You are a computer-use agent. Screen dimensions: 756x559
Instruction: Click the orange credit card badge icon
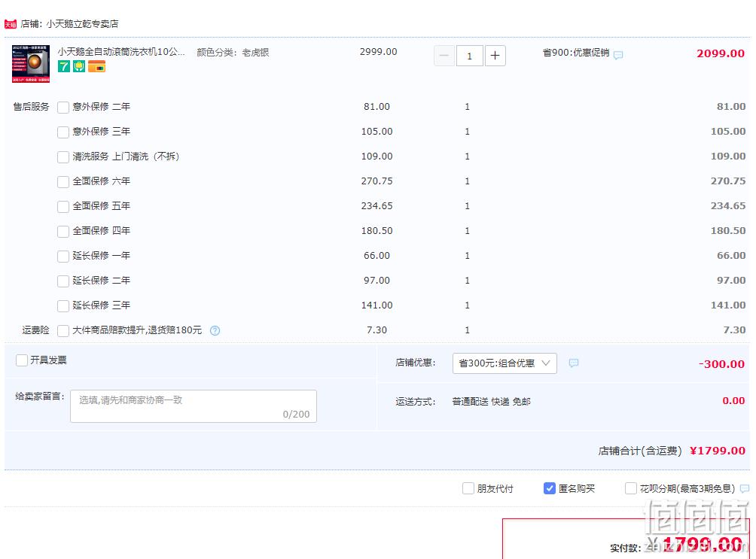(97, 66)
